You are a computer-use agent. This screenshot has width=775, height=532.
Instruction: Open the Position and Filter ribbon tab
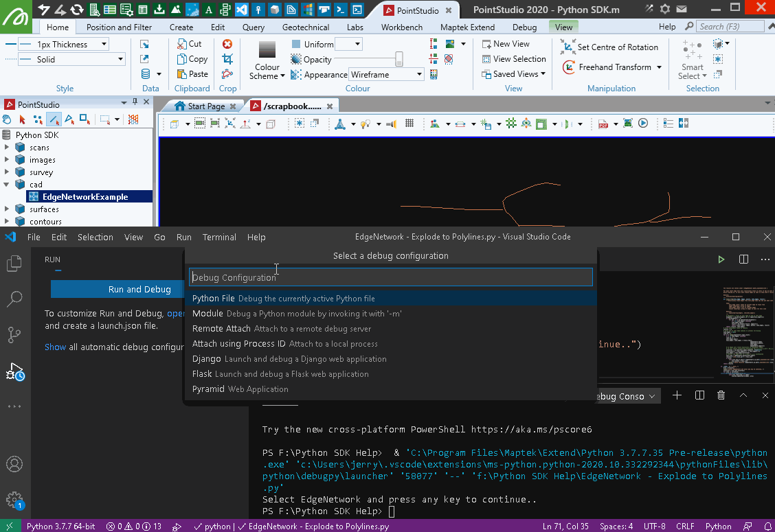tap(119, 27)
